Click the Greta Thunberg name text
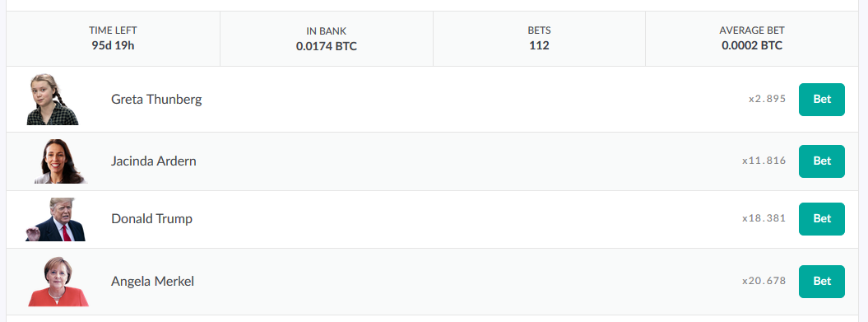868x322 pixels. pyautogui.click(x=156, y=100)
